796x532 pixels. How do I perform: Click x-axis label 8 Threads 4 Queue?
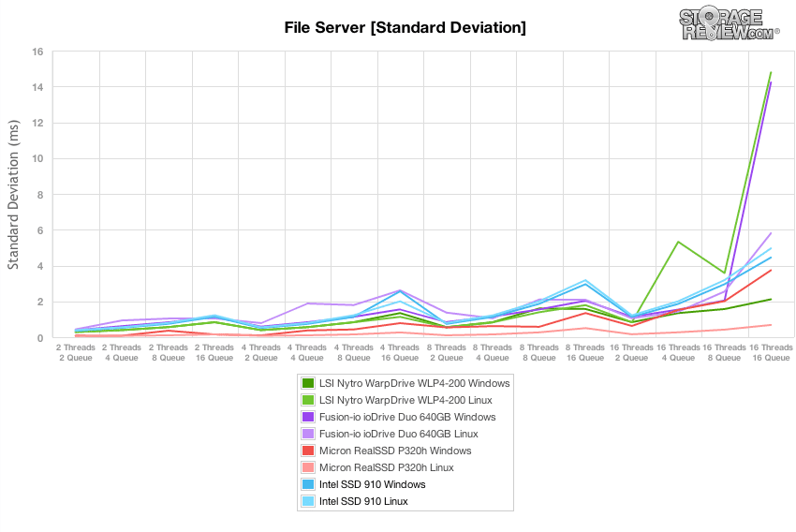point(493,353)
